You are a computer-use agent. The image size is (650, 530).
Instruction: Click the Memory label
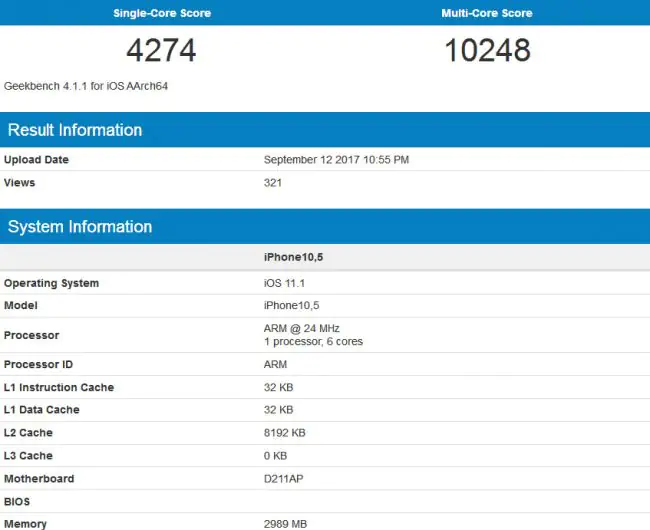[25, 524]
